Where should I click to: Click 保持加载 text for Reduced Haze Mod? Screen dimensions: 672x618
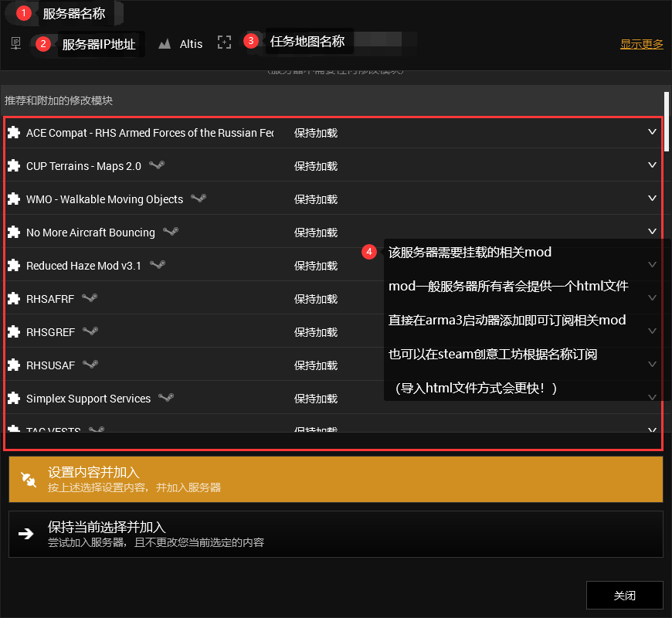point(316,266)
